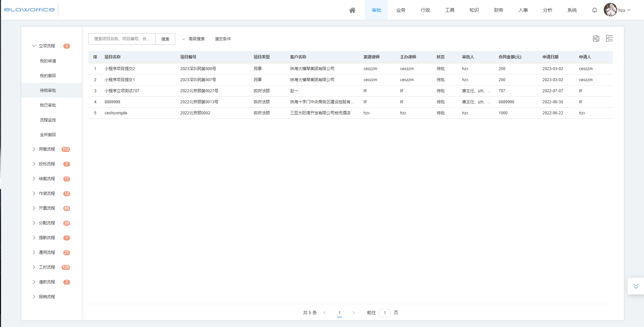The image size is (644, 327).
Task: Open the 知识 top menu
Action: pos(474,10)
